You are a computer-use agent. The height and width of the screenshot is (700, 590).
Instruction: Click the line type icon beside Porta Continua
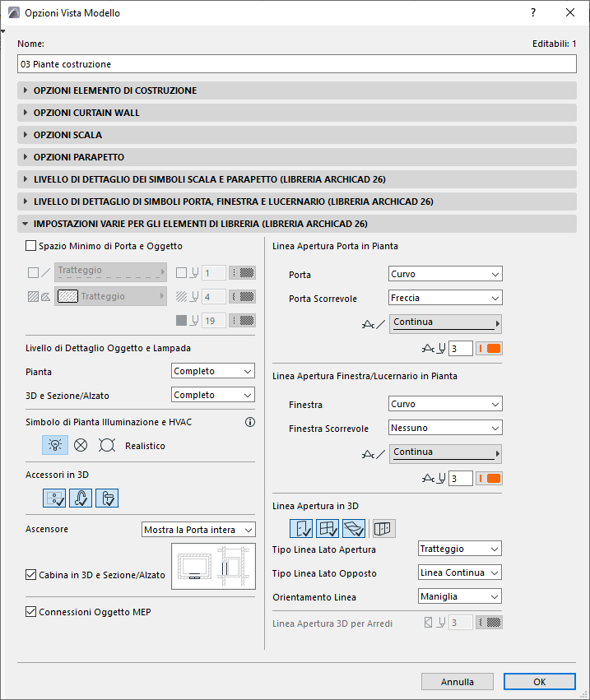(x=373, y=325)
